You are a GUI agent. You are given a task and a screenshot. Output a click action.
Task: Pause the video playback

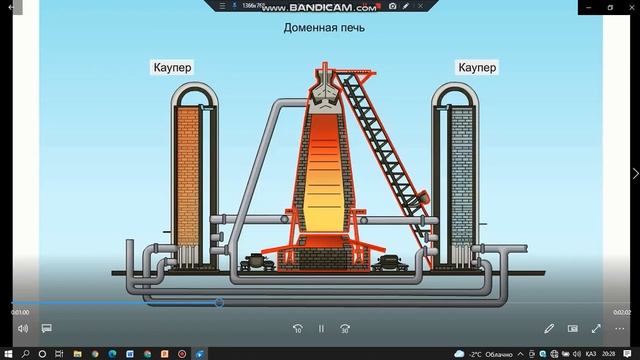point(321,329)
